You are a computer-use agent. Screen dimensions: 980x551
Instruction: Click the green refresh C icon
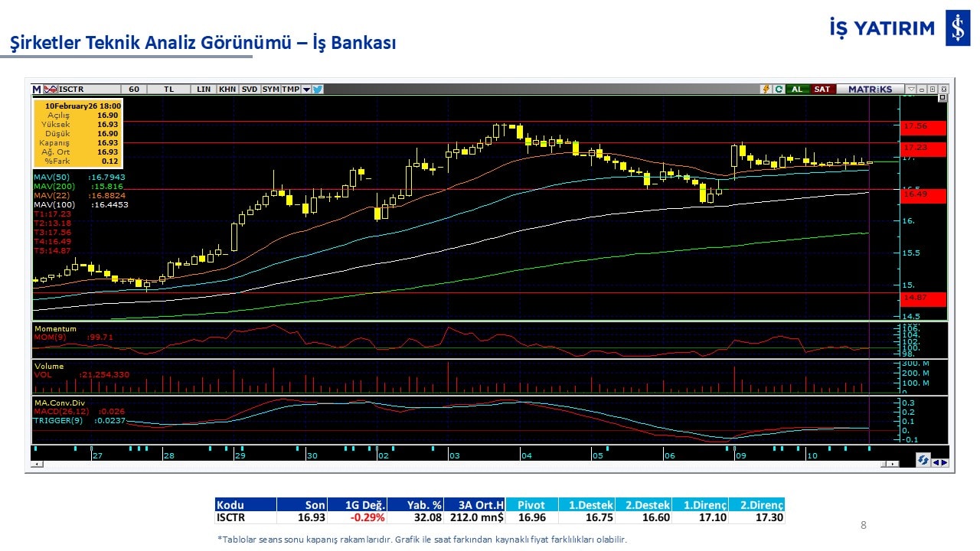778,90
